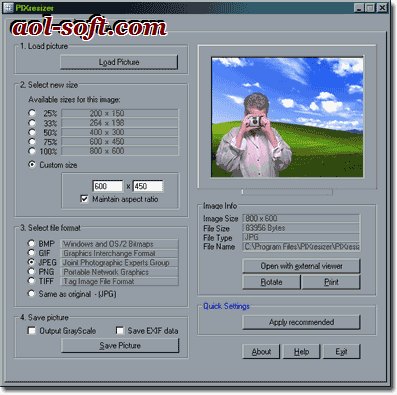This screenshot has height=395, width=397.
Task: Select the Custom size radio button
Action: coord(32,165)
